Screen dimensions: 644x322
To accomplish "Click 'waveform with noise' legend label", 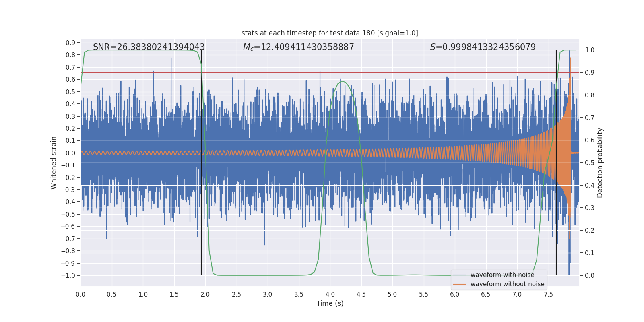I will point(502,275).
